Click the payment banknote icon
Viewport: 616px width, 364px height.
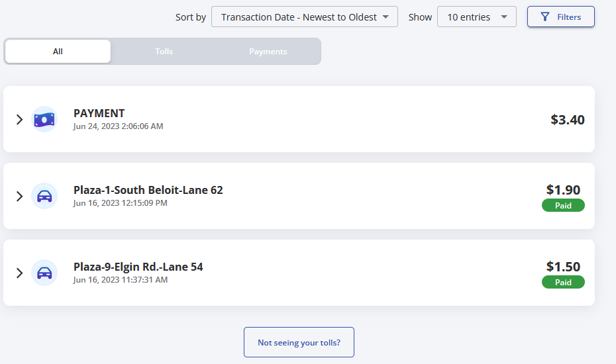(44, 119)
